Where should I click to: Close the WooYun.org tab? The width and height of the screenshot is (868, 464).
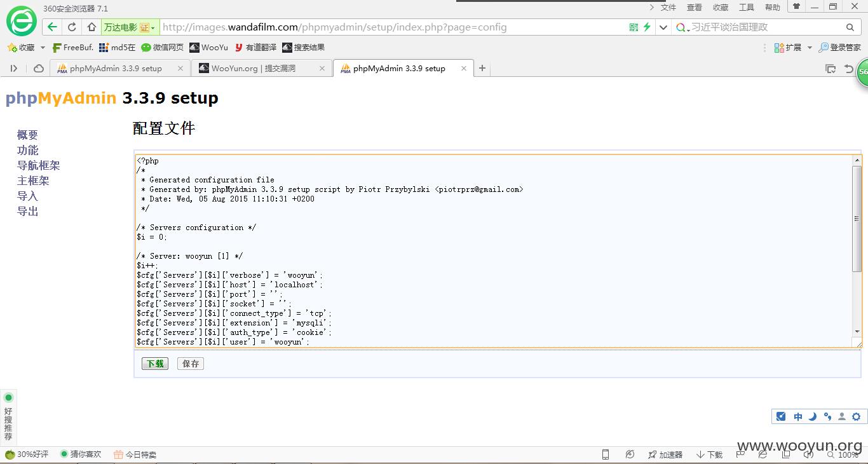tap(322, 69)
